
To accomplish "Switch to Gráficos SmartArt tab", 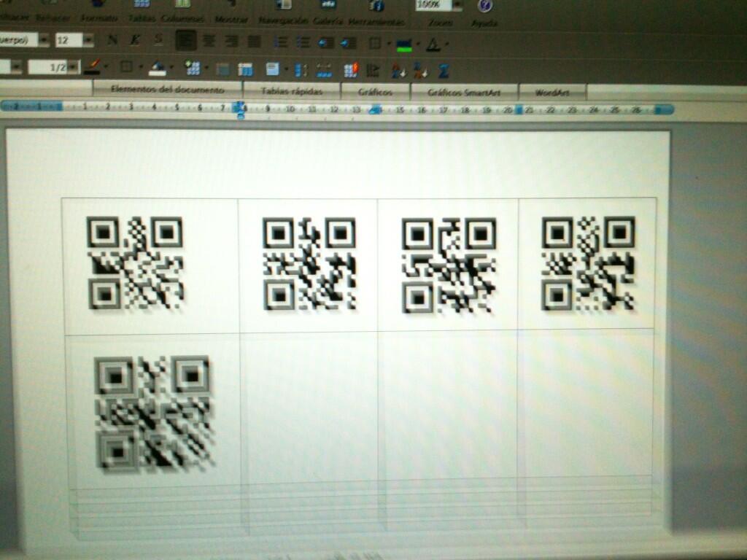I will point(464,93).
